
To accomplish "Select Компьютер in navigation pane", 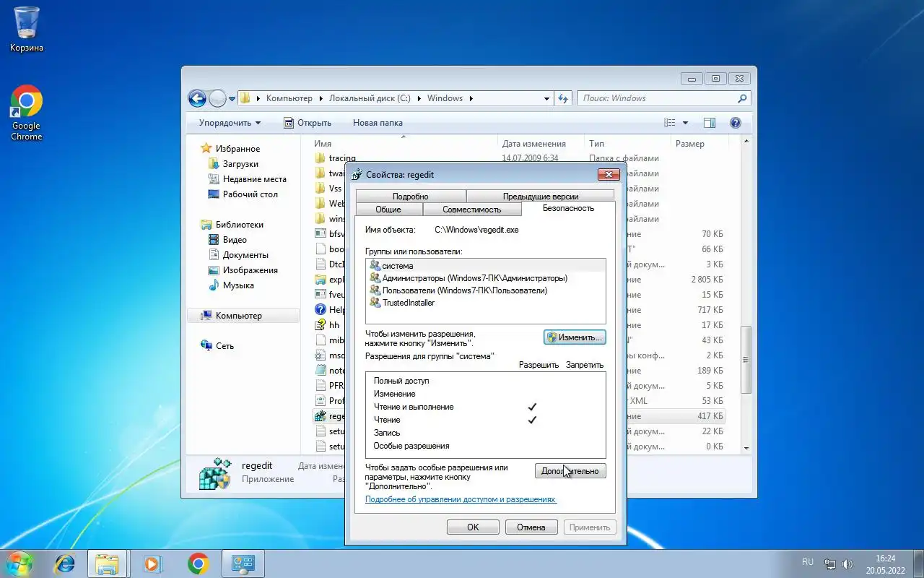I will point(243,316).
